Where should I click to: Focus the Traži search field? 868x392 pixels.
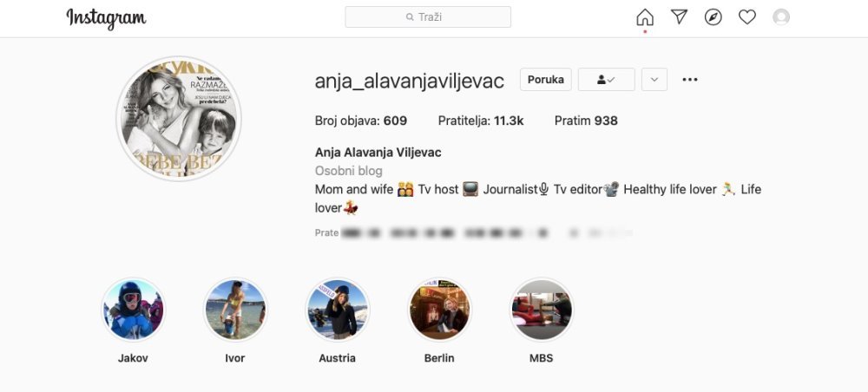tap(428, 17)
